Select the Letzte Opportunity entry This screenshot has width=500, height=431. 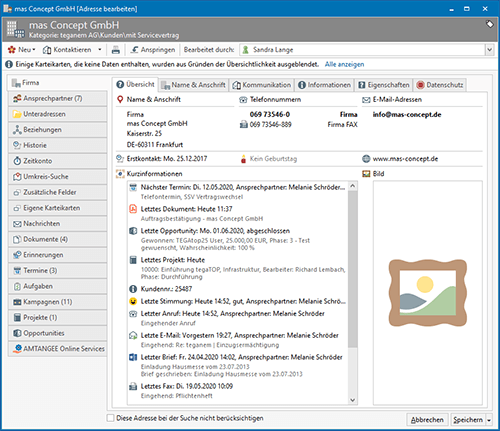click(237, 239)
